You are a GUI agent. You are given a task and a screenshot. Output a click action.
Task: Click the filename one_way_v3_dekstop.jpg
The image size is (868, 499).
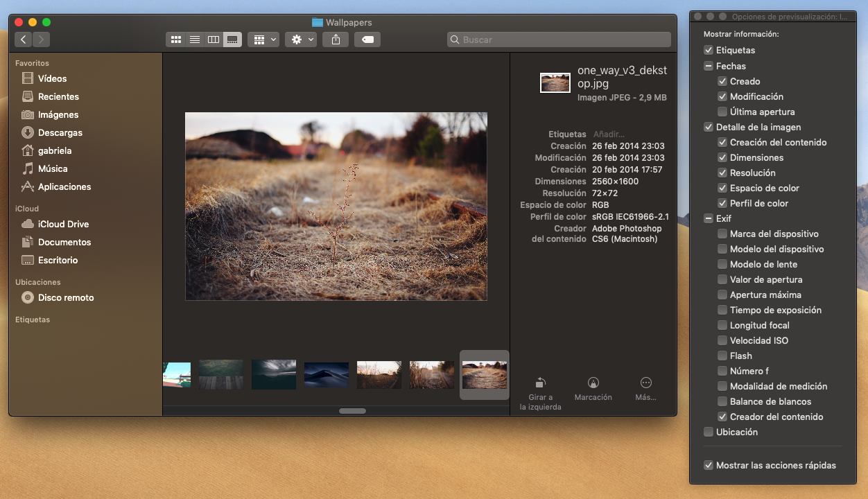[622, 77]
